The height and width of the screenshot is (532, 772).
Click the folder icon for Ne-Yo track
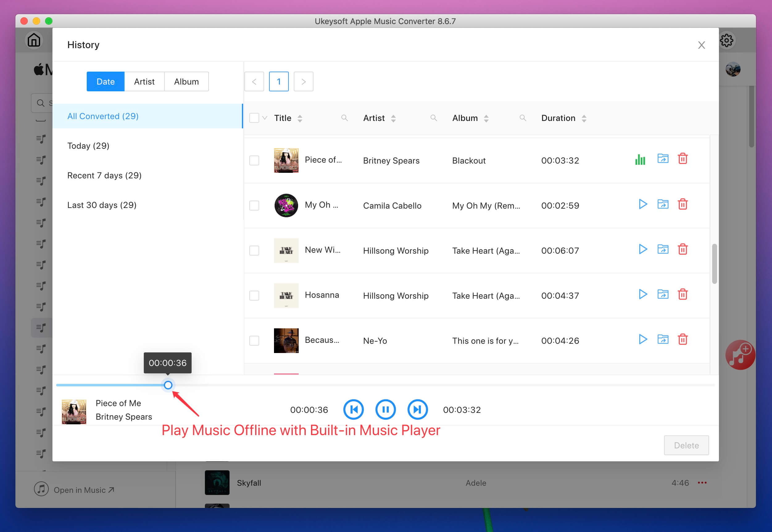(663, 339)
